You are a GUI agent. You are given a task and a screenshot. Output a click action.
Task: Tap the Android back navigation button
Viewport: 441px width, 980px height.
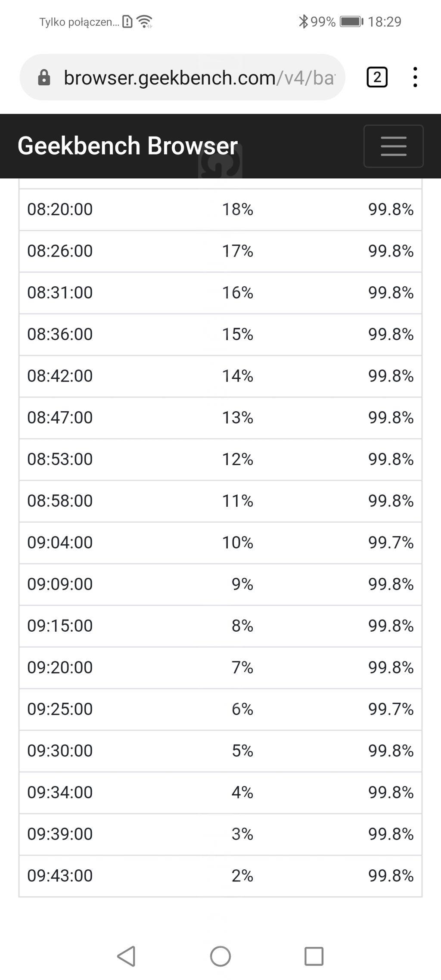click(x=127, y=956)
